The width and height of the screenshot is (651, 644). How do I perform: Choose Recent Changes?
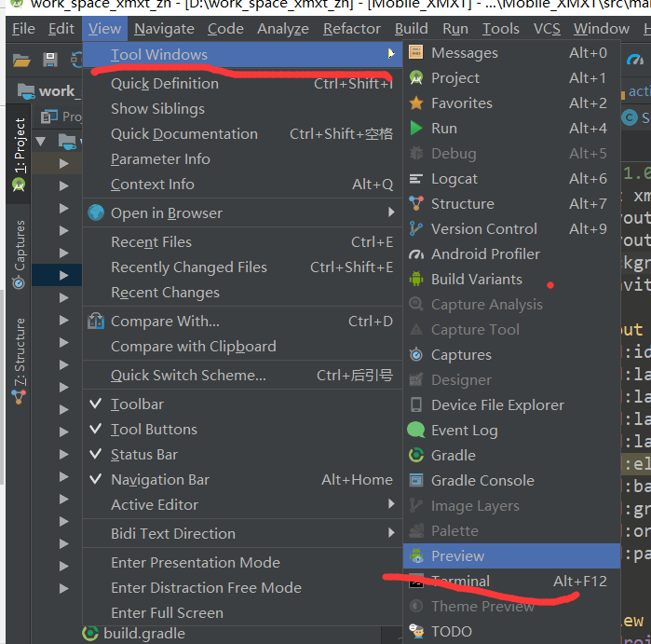point(242,293)
